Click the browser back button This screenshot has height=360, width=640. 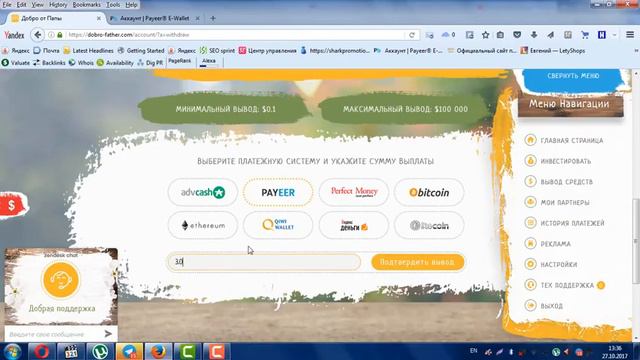pos(38,35)
